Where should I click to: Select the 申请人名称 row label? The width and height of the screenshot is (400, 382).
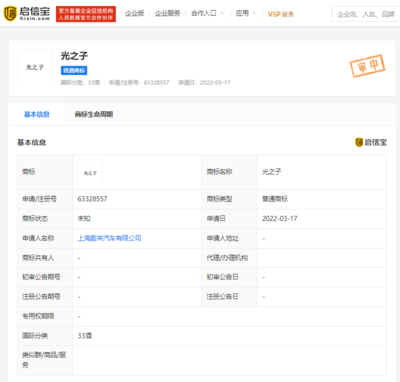38,238
